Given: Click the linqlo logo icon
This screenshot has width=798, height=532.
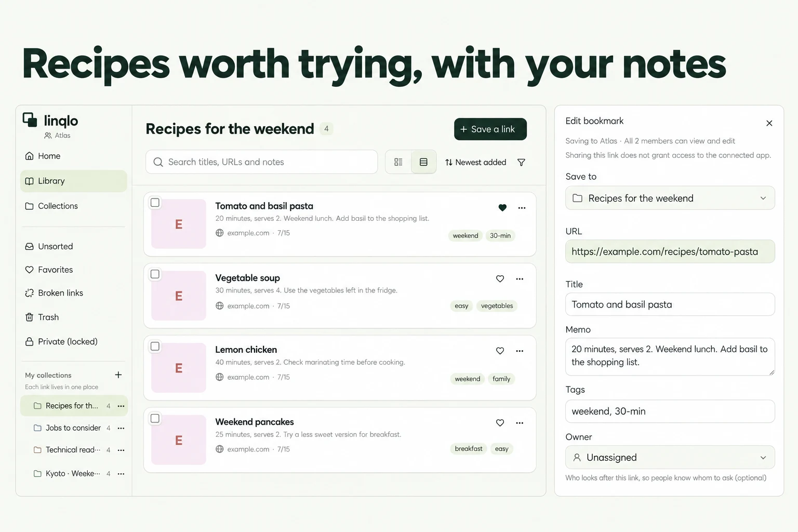Looking at the screenshot, I should 30,120.
